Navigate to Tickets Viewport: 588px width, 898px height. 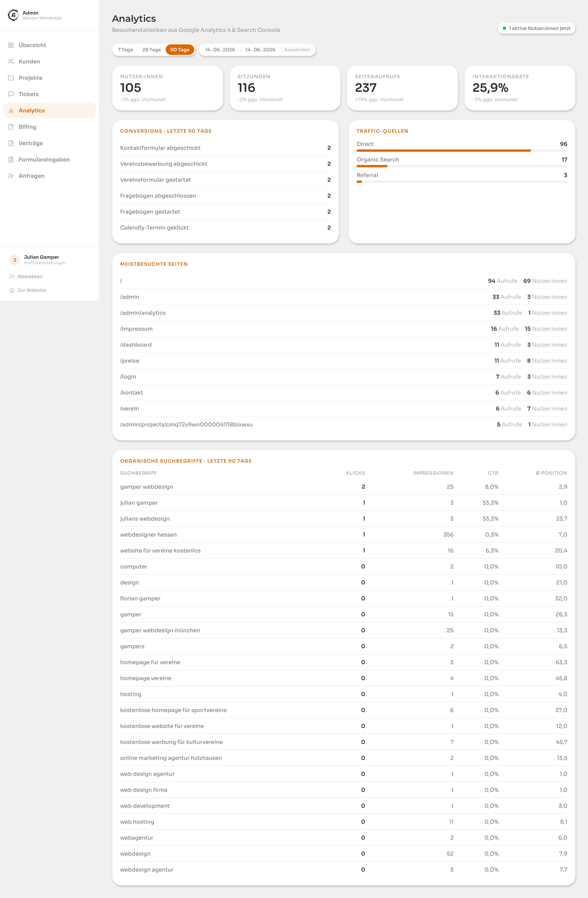[x=49, y=94]
